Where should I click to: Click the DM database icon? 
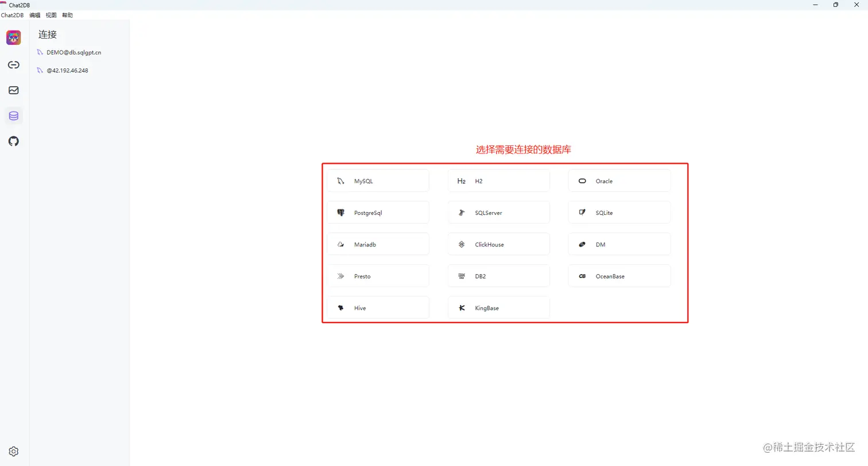click(x=582, y=245)
